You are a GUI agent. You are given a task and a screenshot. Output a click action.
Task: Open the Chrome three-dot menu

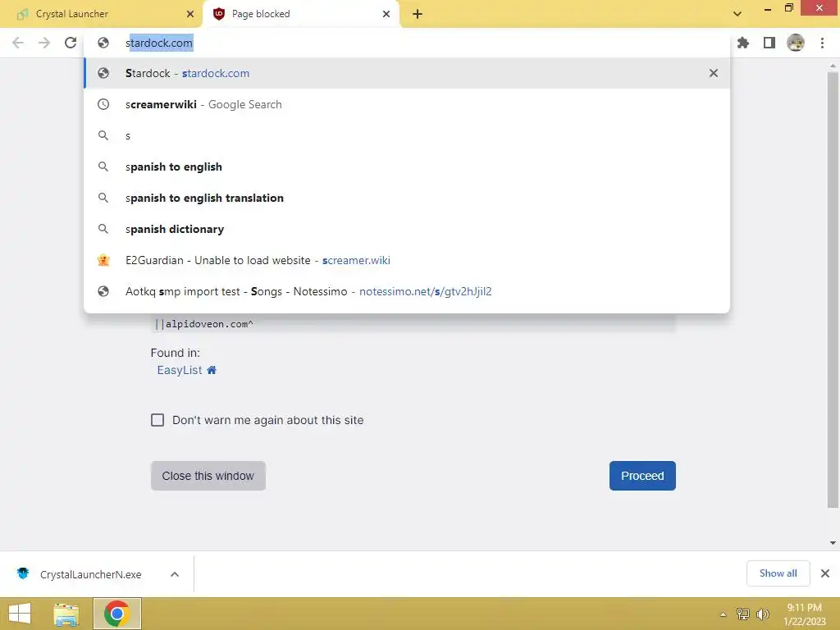coord(822,43)
